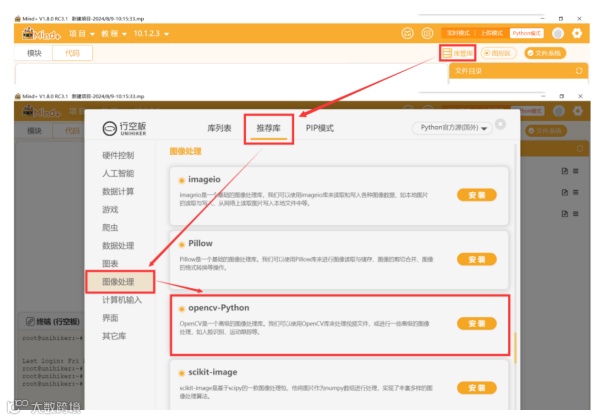This screenshot has width=607, height=420.
Task: Click the user avatar in the dimmed window
Action: click(x=559, y=111)
